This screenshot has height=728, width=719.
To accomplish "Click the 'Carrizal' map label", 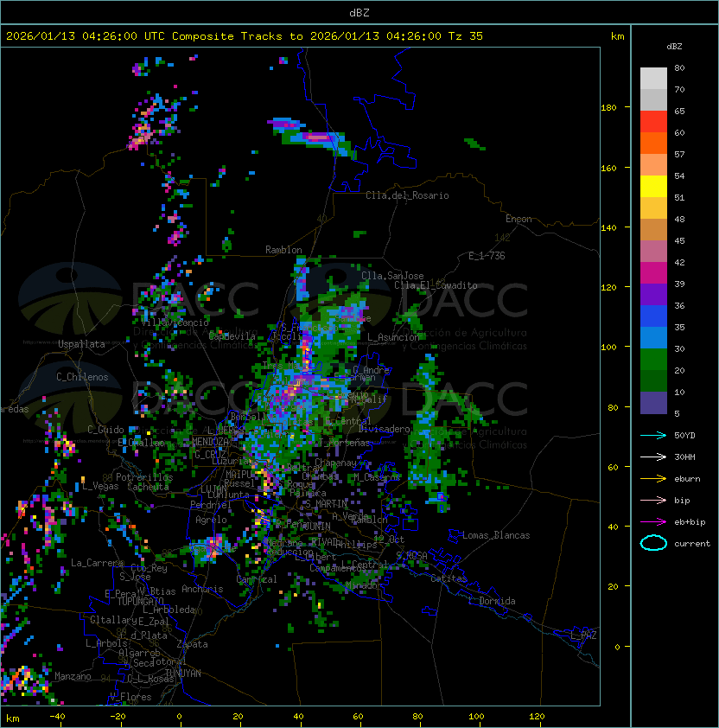I will click(x=257, y=579).
